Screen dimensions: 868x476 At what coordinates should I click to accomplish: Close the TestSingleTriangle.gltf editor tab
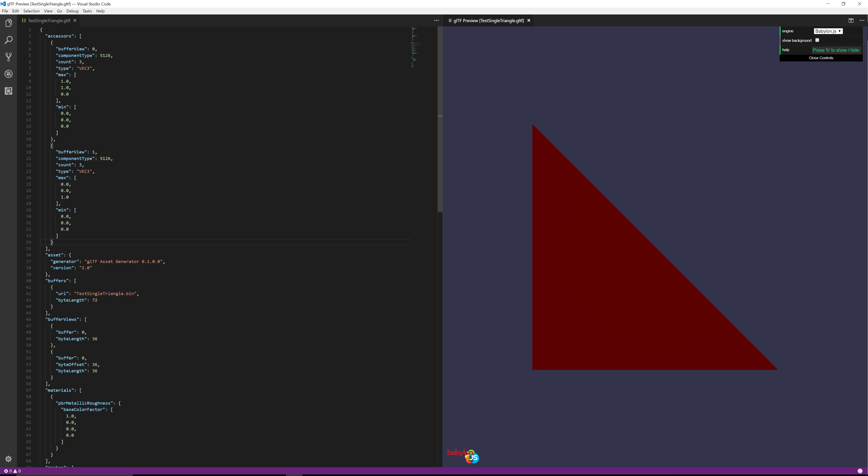[x=75, y=21]
